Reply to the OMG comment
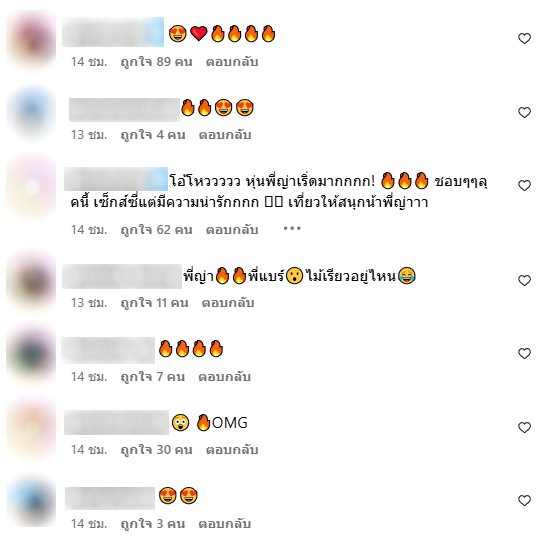Screen dimensions: 543x546 click(x=232, y=450)
